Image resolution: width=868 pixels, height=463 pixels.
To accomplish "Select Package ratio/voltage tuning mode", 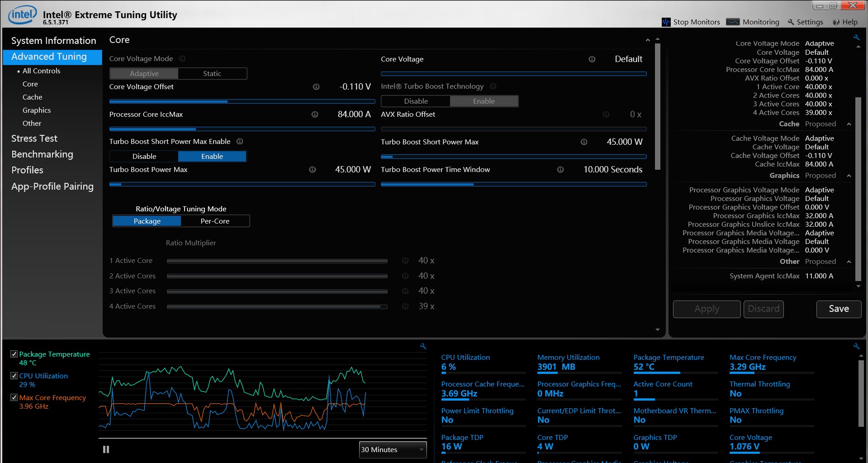I will coord(147,221).
